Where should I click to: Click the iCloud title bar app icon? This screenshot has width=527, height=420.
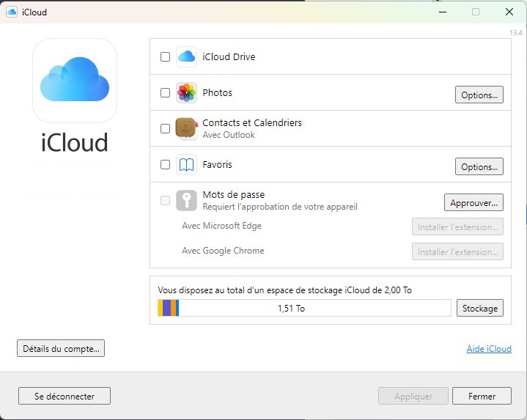point(12,12)
